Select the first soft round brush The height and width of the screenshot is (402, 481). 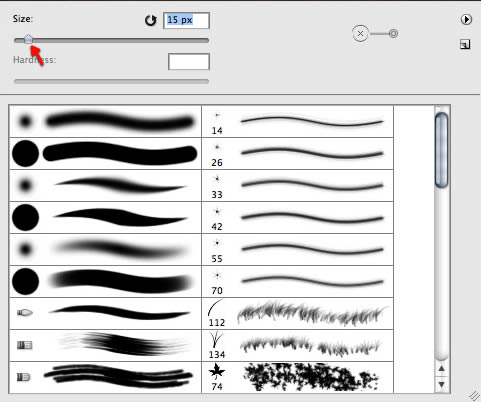[x=105, y=121]
